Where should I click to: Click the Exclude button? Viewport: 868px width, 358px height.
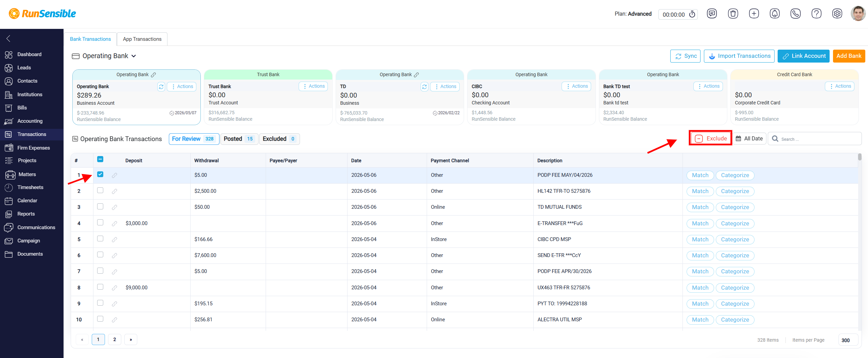coord(711,138)
